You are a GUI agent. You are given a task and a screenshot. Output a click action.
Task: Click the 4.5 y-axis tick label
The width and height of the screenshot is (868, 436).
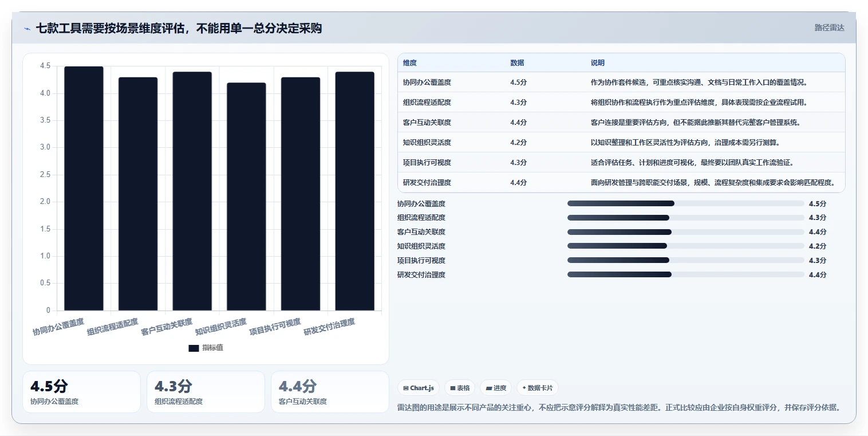click(x=45, y=66)
